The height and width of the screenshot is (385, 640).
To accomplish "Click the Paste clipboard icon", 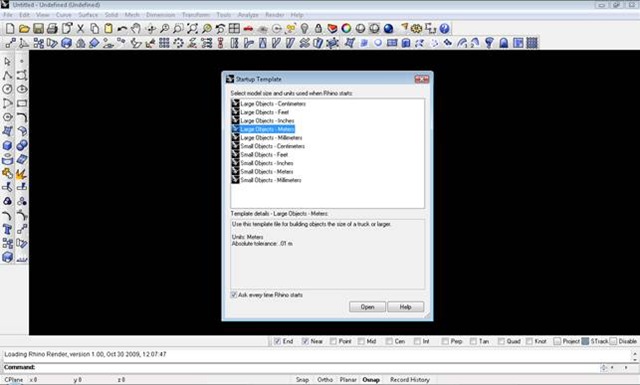I will (x=109, y=29).
